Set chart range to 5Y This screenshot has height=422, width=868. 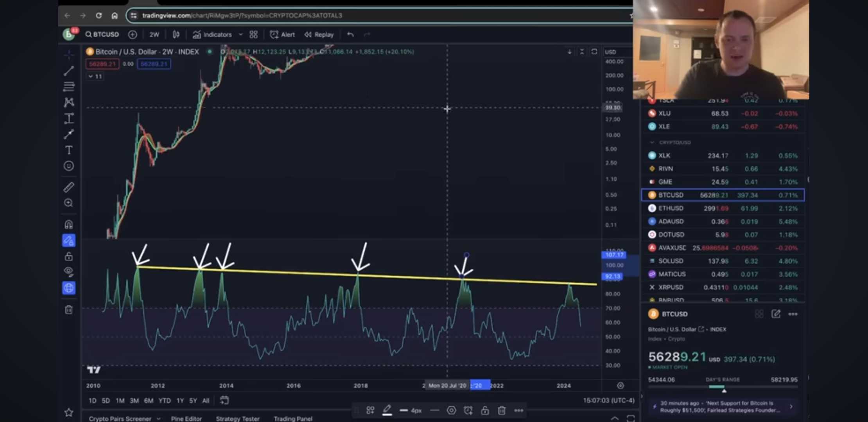pos(193,401)
